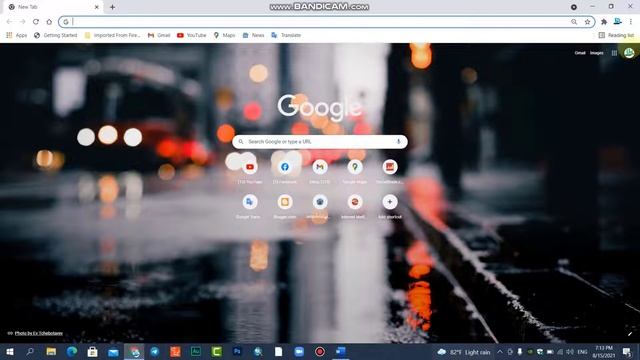
Task: Open the dark blue pentagon shortcut tile
Action: point(320,202)
